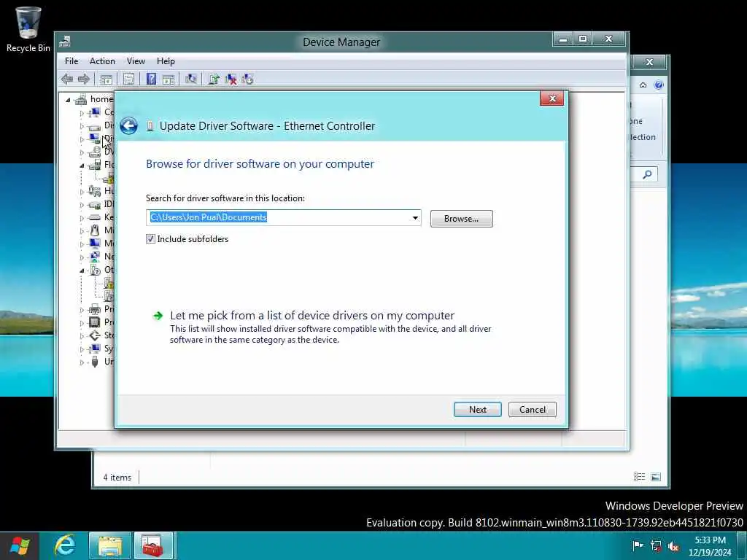Switch Explorer to large icons view
This screenshot has height=560, width=747.
coord(656,477)
